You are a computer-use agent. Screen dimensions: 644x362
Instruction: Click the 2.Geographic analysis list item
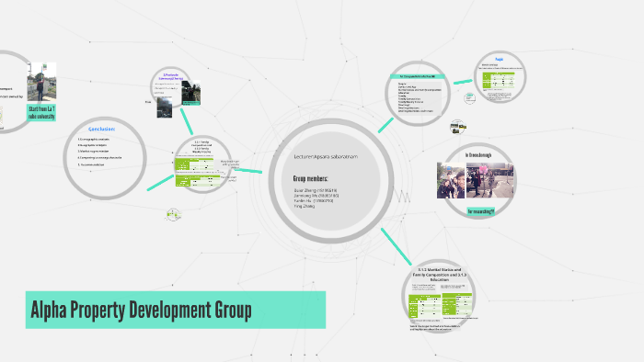92,145
